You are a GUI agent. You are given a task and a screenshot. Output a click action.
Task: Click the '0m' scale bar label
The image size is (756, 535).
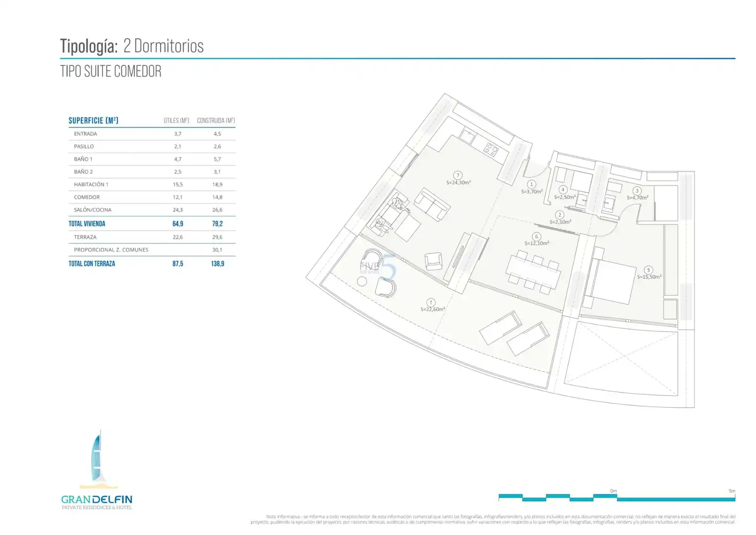[x=614, y=491]
